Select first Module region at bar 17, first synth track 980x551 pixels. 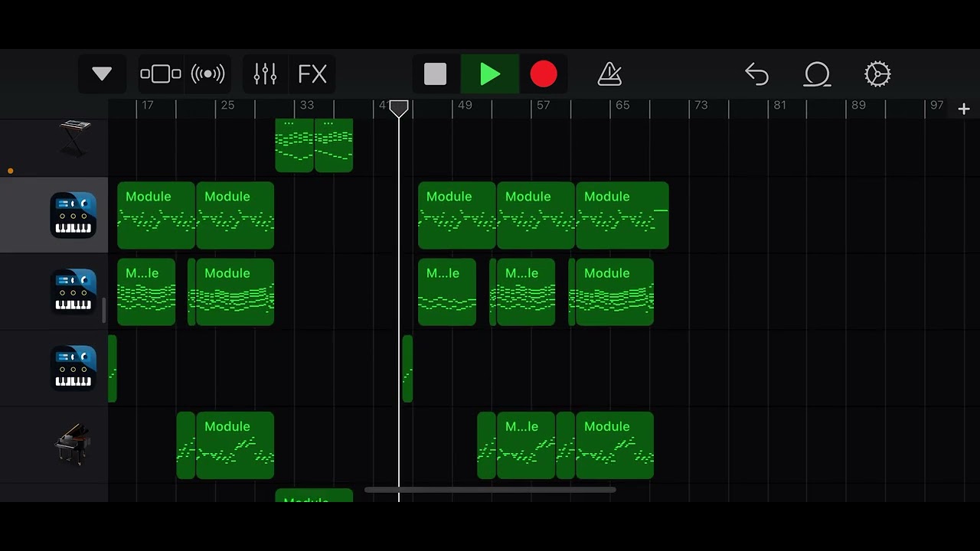click(156, 215)
